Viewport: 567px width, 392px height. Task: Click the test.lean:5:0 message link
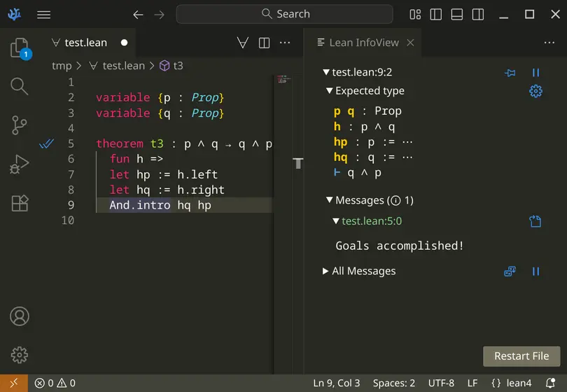372,220
